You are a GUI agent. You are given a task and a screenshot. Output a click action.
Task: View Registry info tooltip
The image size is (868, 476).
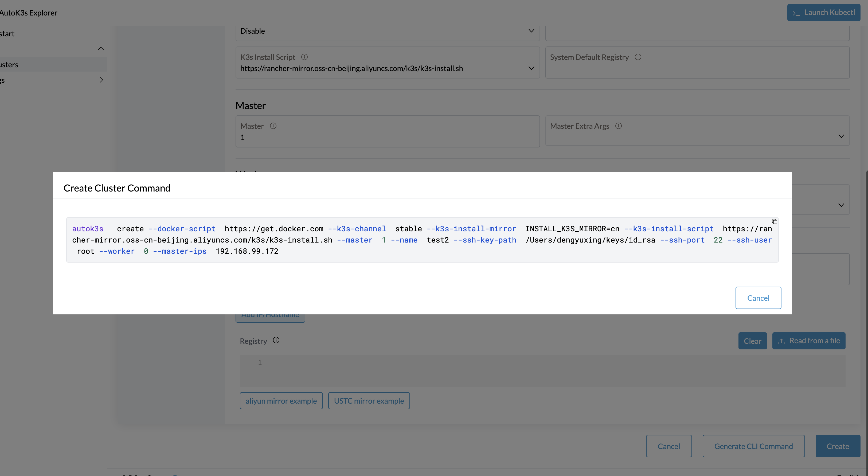point(276,340)
